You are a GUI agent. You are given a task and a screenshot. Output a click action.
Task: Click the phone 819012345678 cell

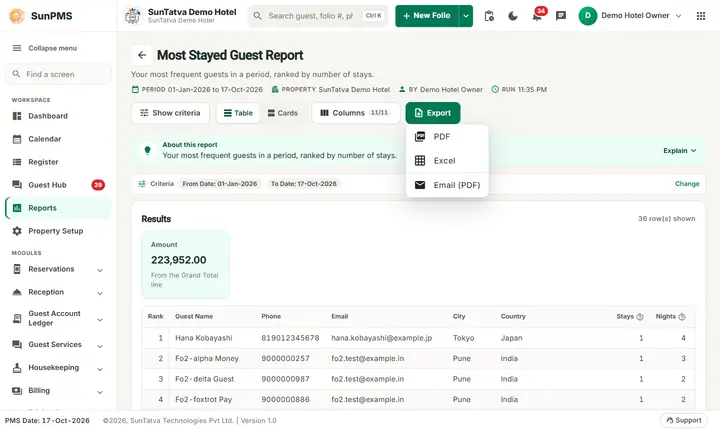[x=290, y=338]
